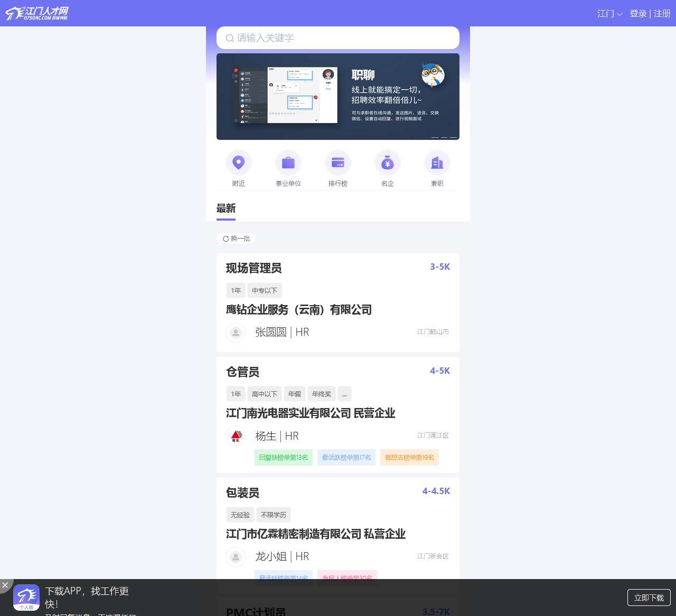Click the 龙小姐 | HR contact name
The image size is (676, 616).
(x=282, y=556)
